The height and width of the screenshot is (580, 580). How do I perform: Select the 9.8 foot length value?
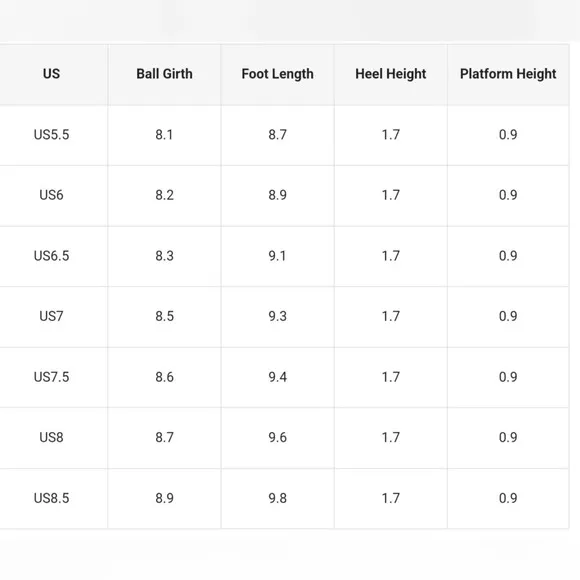click(x=277, y=498)
